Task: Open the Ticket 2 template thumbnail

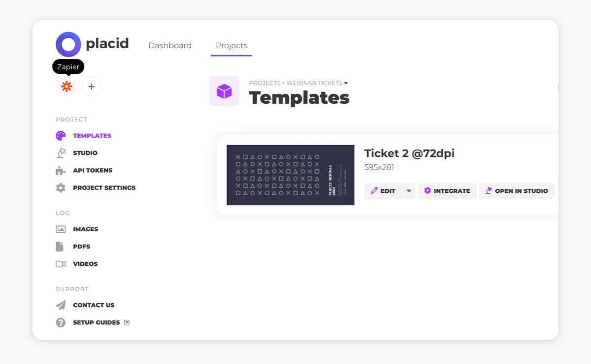Action: pos(291,175)
